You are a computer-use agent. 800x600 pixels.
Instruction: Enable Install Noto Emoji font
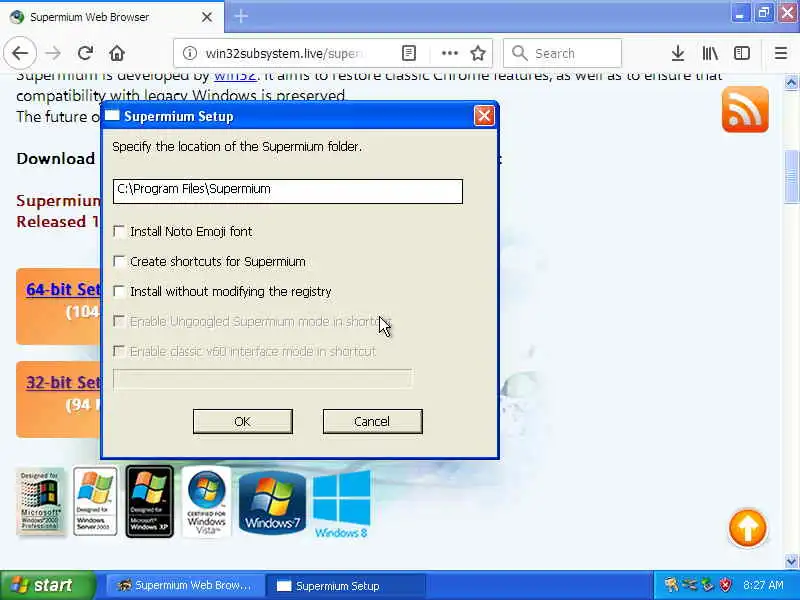(119, 232)
